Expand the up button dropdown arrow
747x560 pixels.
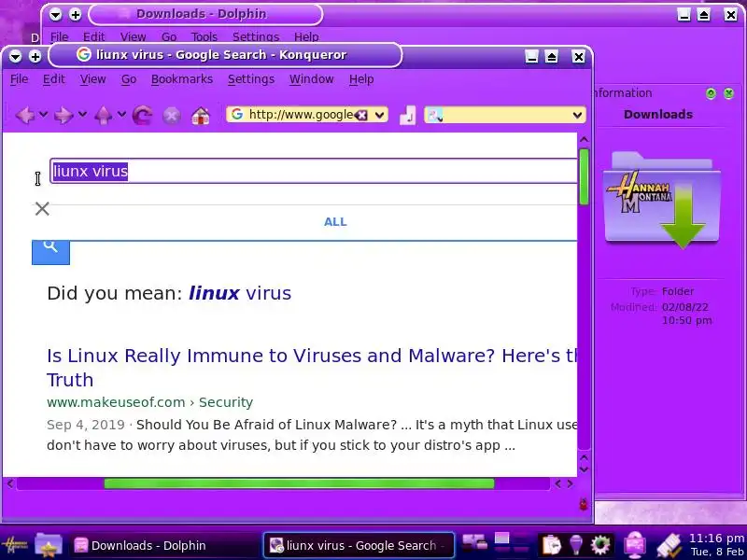pyautogui.click(x=121, y=114)
